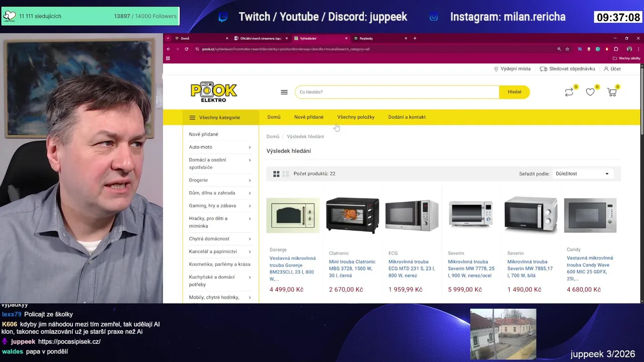
Task: Open Kosmetika, parfémy a krása category
Action: (x=219, y=264)
